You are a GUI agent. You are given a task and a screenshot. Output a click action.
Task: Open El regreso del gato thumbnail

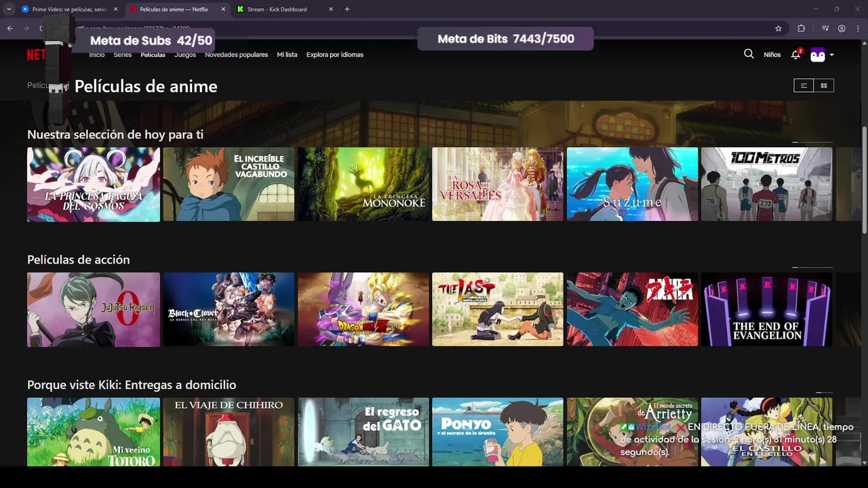point(363,432)
